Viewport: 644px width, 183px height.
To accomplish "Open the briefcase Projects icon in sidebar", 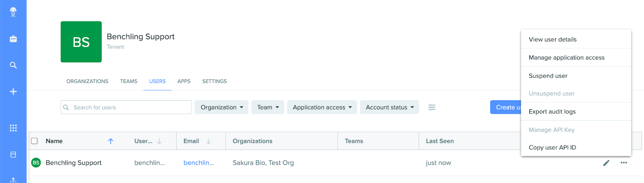I will point(13,39).
